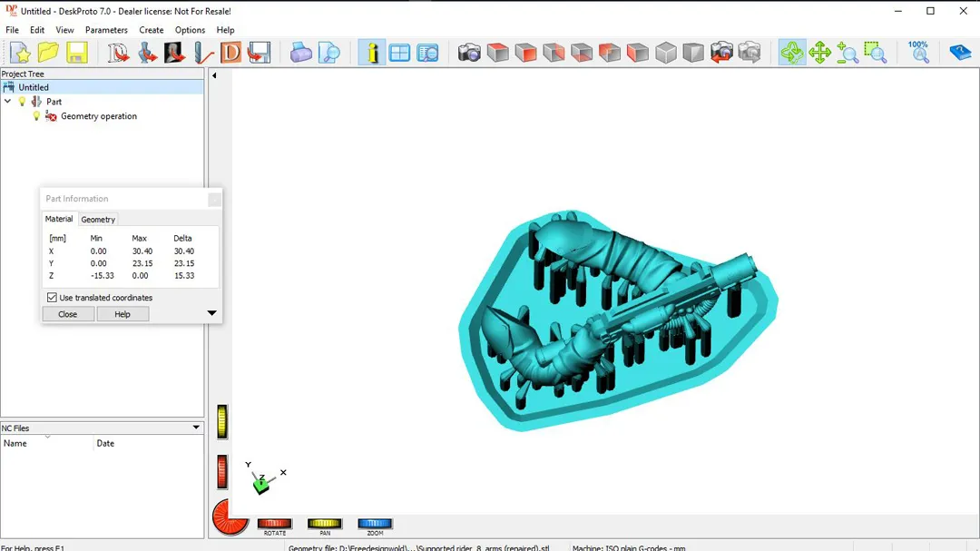
Task: Select the Zoom plus/minus magnifier mode icon
Action: point(848,53)
